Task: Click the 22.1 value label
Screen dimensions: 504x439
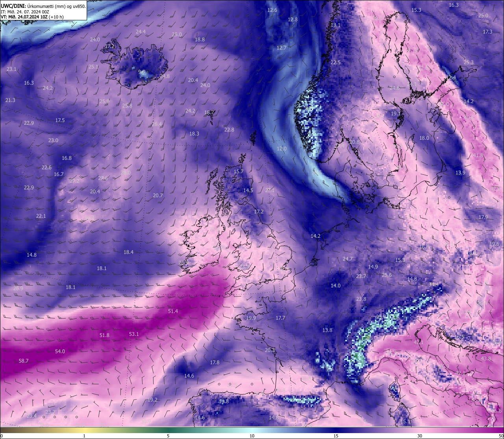Action: tap(41, 216)
